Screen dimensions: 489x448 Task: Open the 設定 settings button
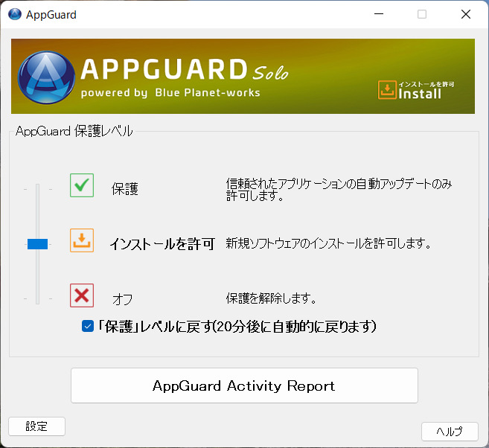[x=36, y=426]
